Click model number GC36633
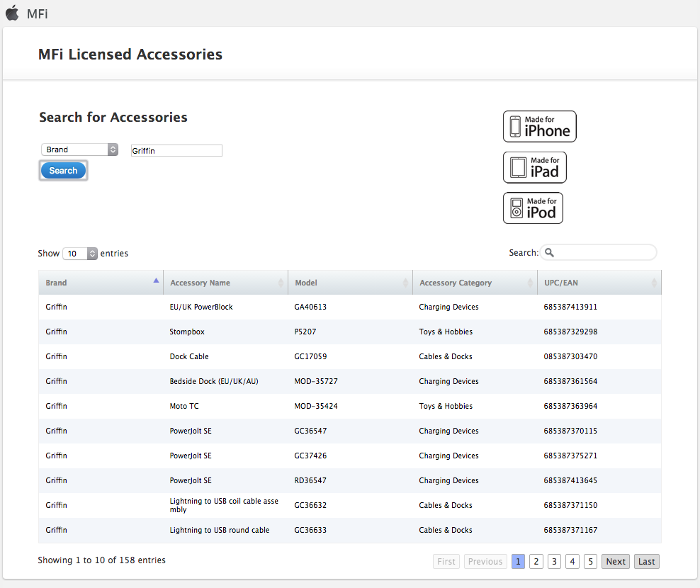 pyautogui.click(x=310, y=530)
